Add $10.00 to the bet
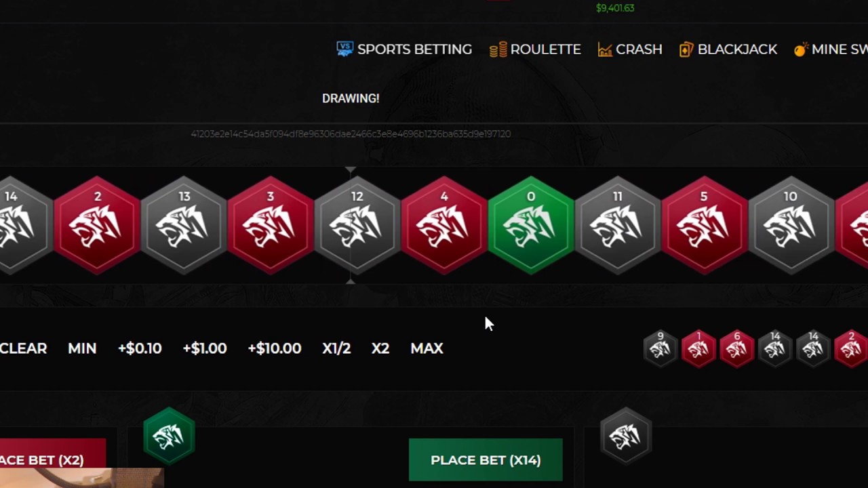 tap(275, 348)
